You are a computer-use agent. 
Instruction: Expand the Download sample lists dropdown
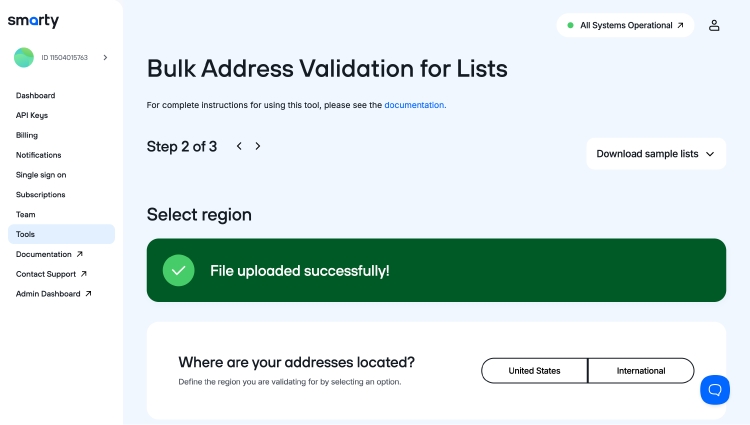point(655,154)
